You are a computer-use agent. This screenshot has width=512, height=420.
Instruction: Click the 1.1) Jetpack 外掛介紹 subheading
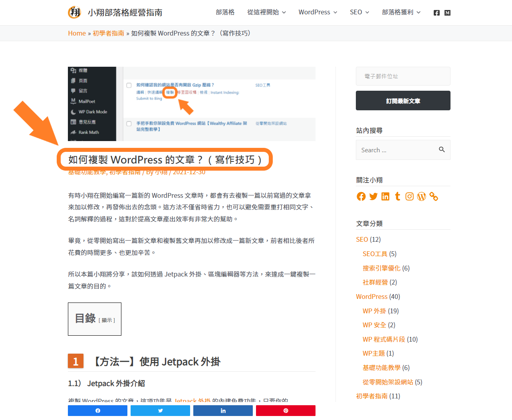[x=107, y=383]
